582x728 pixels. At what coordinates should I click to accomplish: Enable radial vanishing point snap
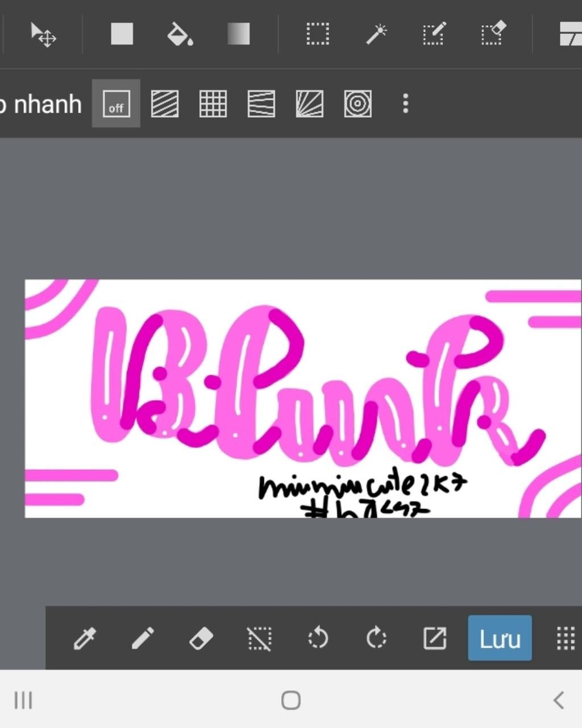point(310,104)
